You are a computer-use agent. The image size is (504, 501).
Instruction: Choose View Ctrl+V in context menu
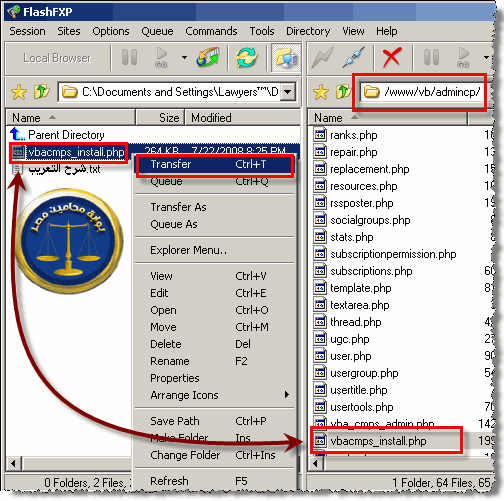pos(214,276)
